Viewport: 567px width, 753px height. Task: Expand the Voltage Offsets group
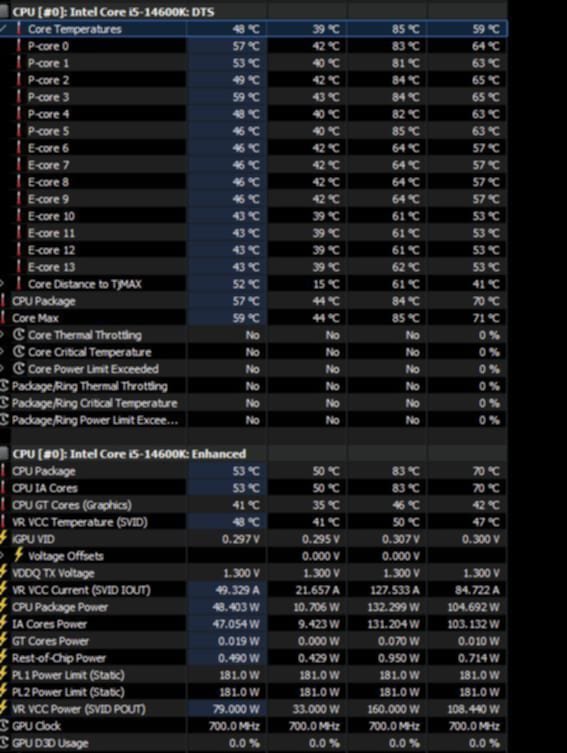pyautogui.click(x=2, y=556)
